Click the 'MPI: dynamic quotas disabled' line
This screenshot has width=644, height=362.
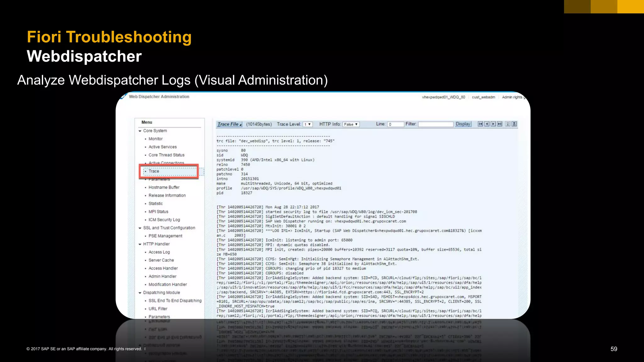coord(273,245)
